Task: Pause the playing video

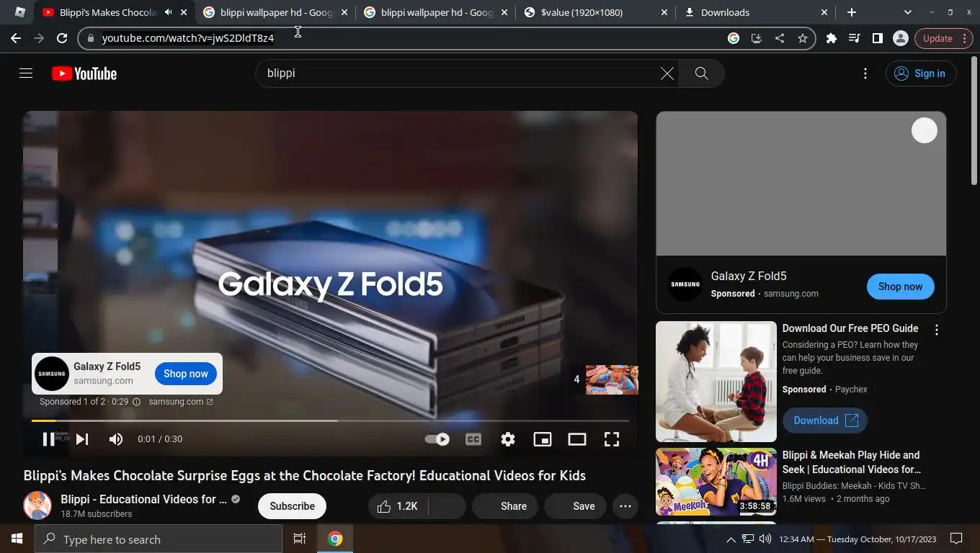Action: click(48, 439)
